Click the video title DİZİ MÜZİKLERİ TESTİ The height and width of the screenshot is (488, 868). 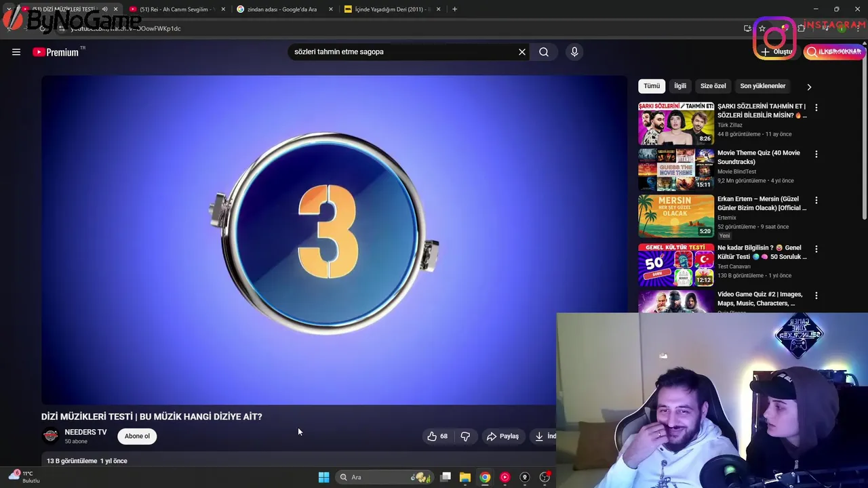coord(151,417)
